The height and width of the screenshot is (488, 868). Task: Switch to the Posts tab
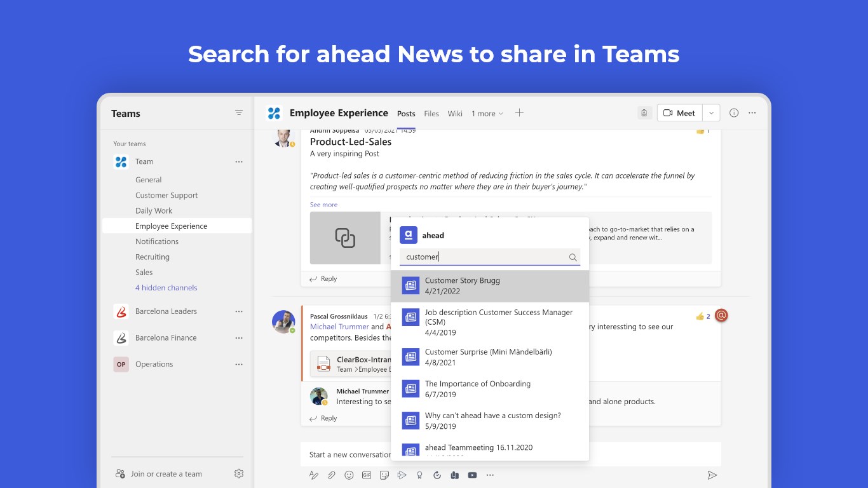[406, 114]
